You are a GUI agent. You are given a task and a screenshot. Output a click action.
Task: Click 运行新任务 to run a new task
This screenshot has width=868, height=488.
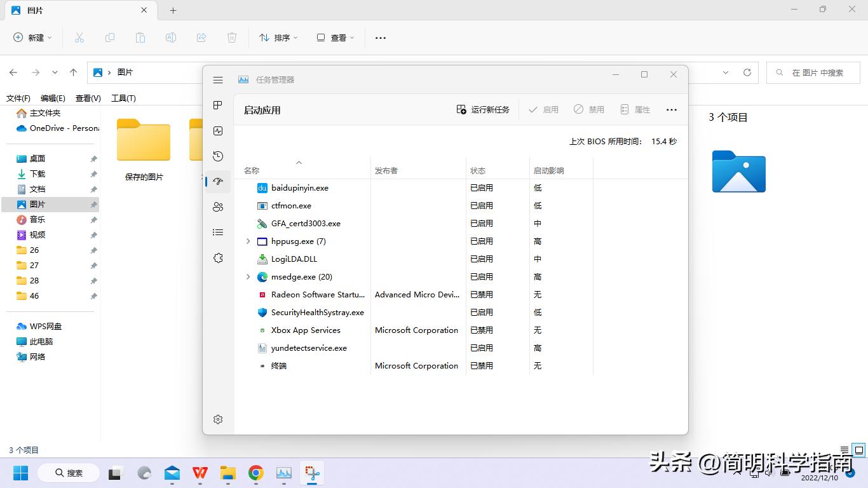[483, 109]
